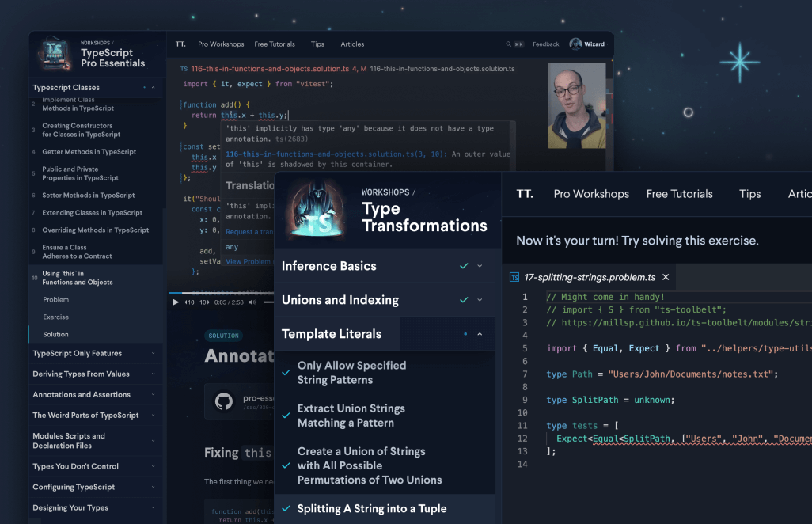This screenshot has height=524, width=812.
Task: Seek the video progress bar
Action: (222, 293)
